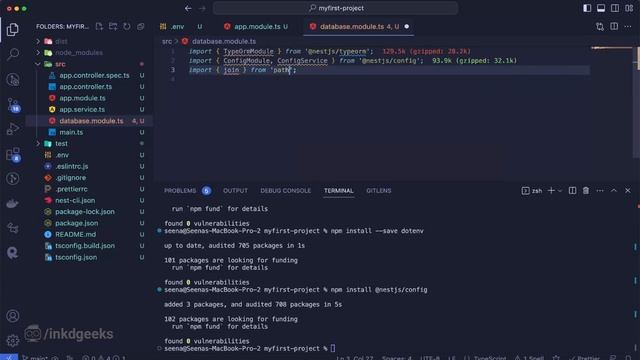Go back using the navigation arrow
Image resolution: width=640 pixels, height=360 pixels.
click(188, 8)
